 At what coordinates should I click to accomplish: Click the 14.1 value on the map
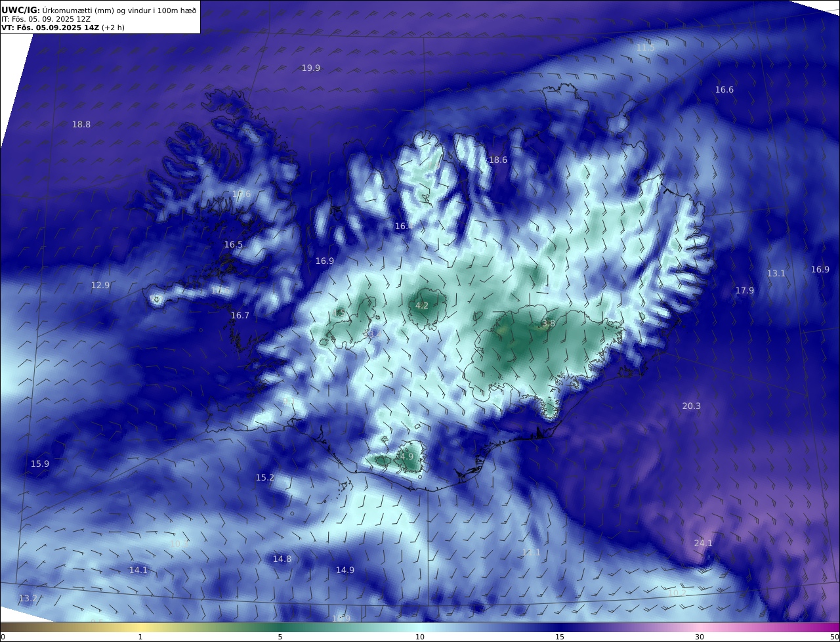coord(138,570)
